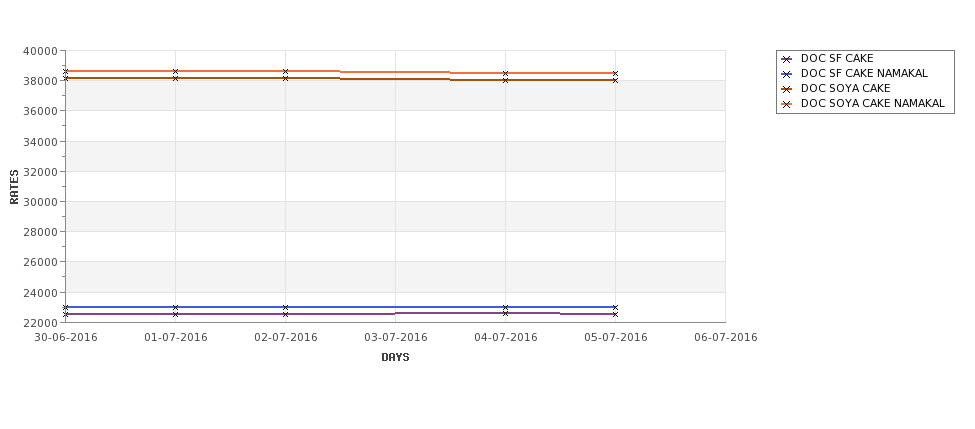Screen dimensions: 975x429
Task: Click the 40000 y-axis tick label
Action: 40,51
